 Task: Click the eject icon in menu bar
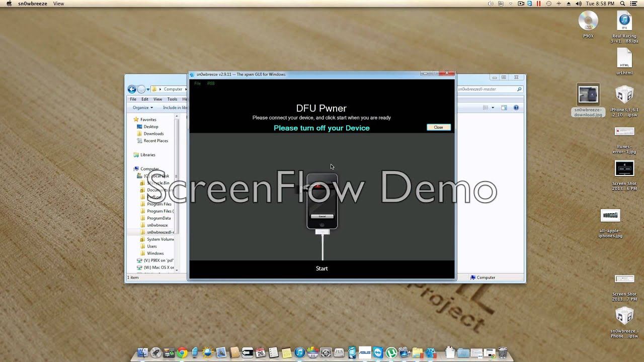[569, 4]
